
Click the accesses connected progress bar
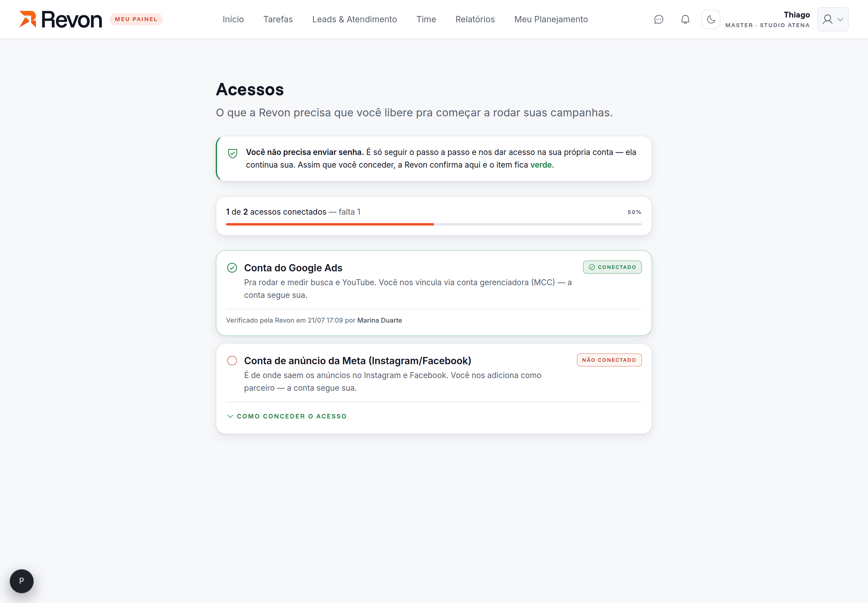click(434, 224)
